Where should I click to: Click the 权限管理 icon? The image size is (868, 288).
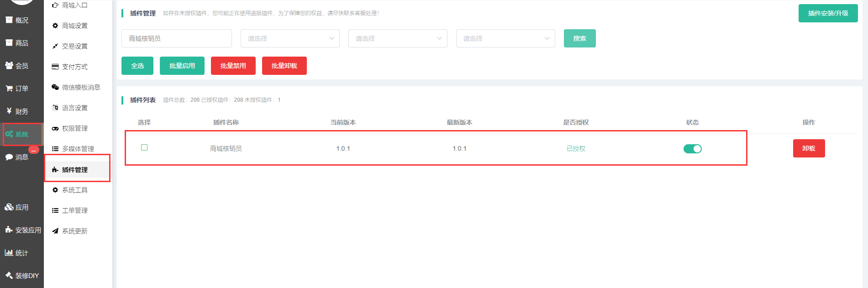[x=55, y=128]
